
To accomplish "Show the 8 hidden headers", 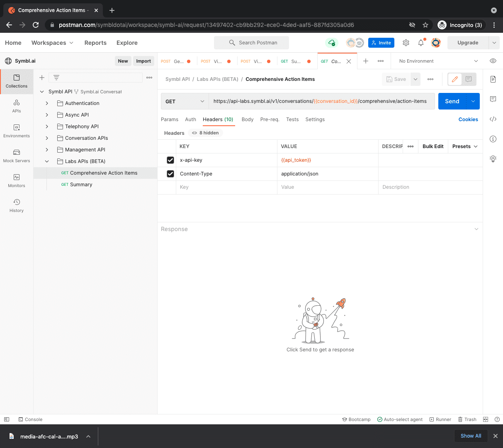I will click(206, 133).
